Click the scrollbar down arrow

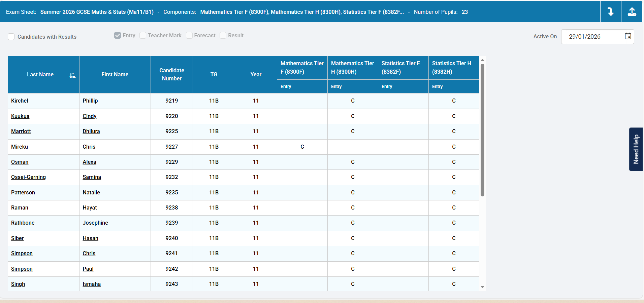[482, 287]
